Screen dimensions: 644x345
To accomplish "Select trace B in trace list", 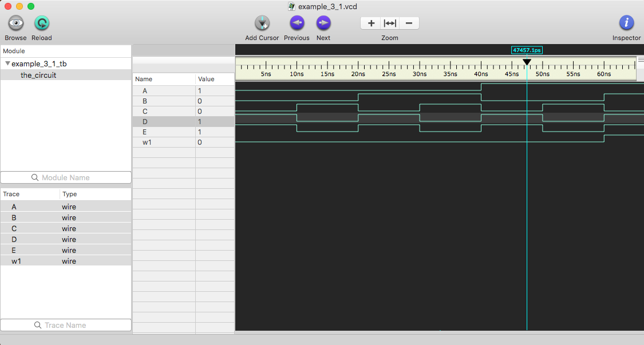I will (66, 217).
